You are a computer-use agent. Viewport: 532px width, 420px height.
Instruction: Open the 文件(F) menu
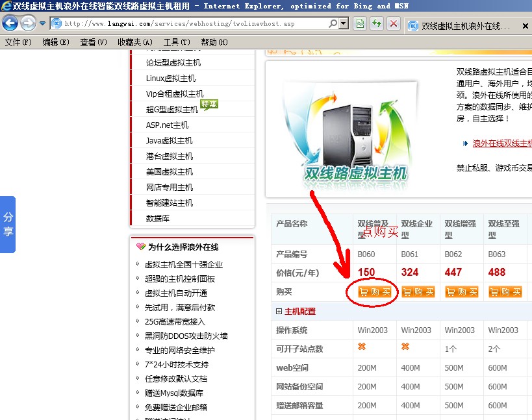pyautogui.click(x=18, y=42)
